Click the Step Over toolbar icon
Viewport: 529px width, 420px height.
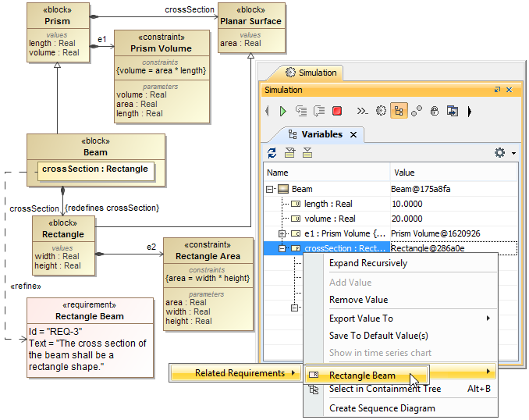tap(319, 112)
